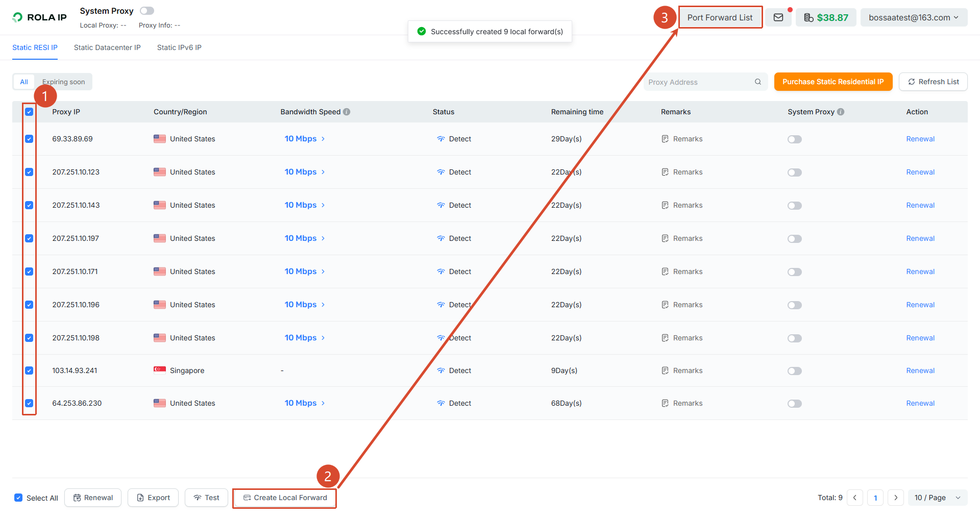Image resolution: width=980 pixels, height=519 pixels.
Task: Open the mail notifications icon
Action: point(778,17)
